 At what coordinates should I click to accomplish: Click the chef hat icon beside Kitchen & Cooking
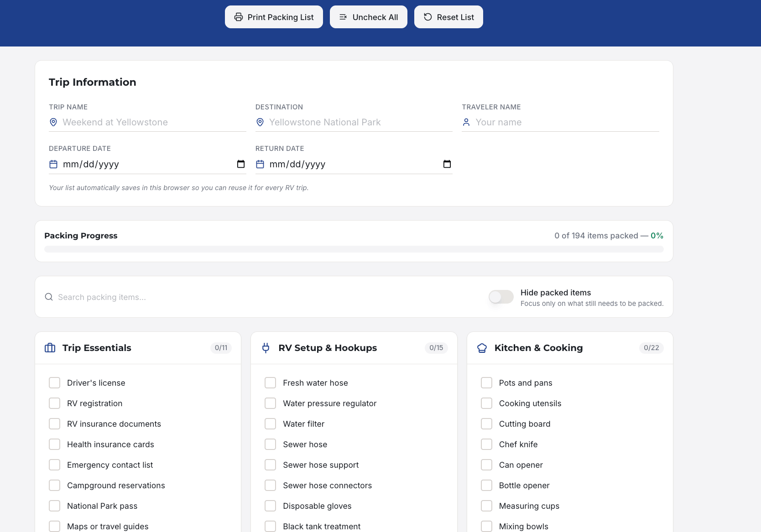(x=482, y=348)
